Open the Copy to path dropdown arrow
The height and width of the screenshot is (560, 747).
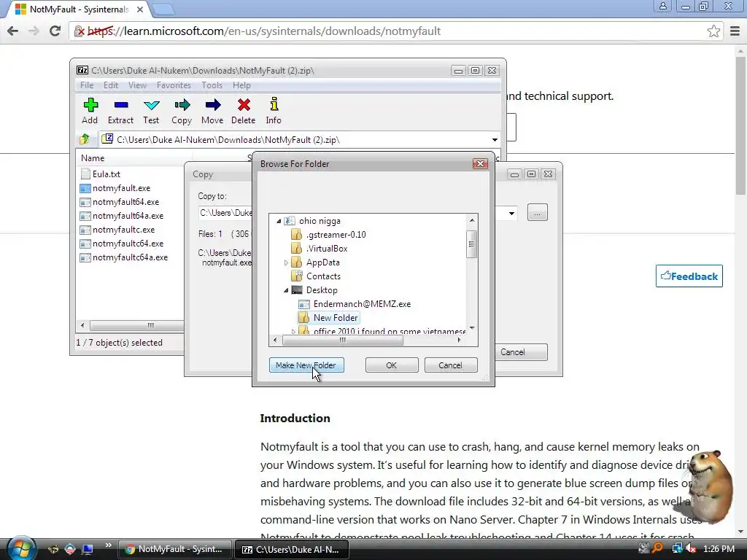click(511, 213)
